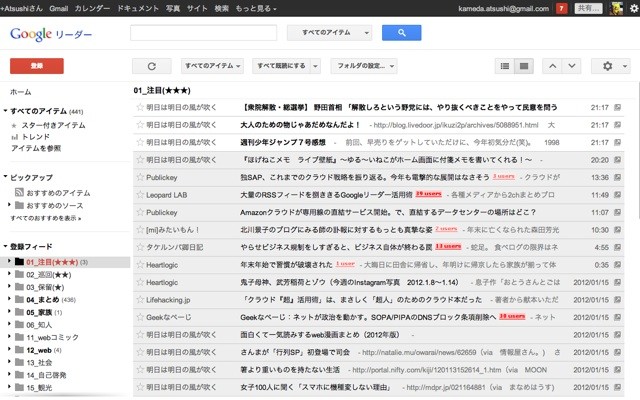
Task: Star the Geekなページ item
Action: click(140, 317)
